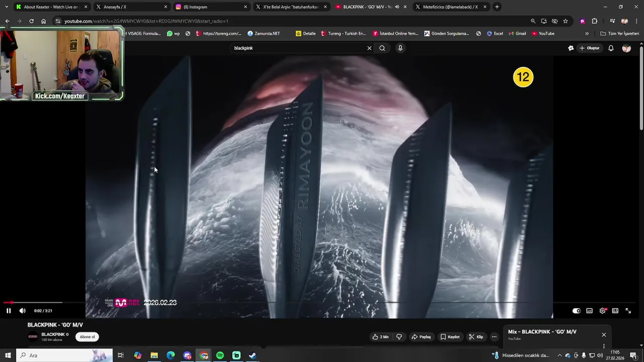Viewport: 644px width, 362px height.
Task: Open Tureng - Turkish En... bookmark
Action: click(343, 34)
